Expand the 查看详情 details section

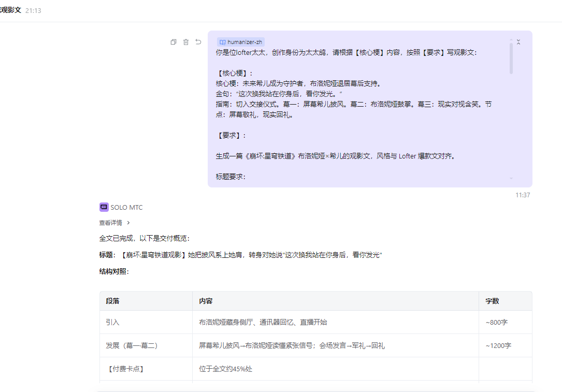click(114, 223)
